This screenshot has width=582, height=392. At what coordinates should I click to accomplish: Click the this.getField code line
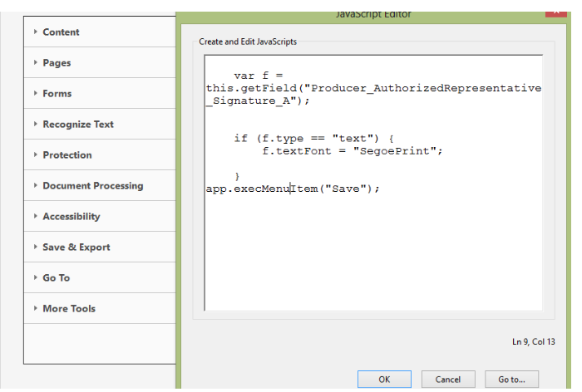coord(373,88)
